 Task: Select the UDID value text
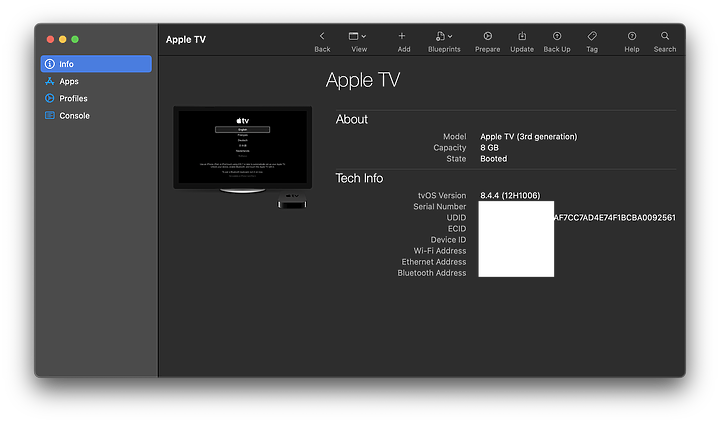point(614,218)
